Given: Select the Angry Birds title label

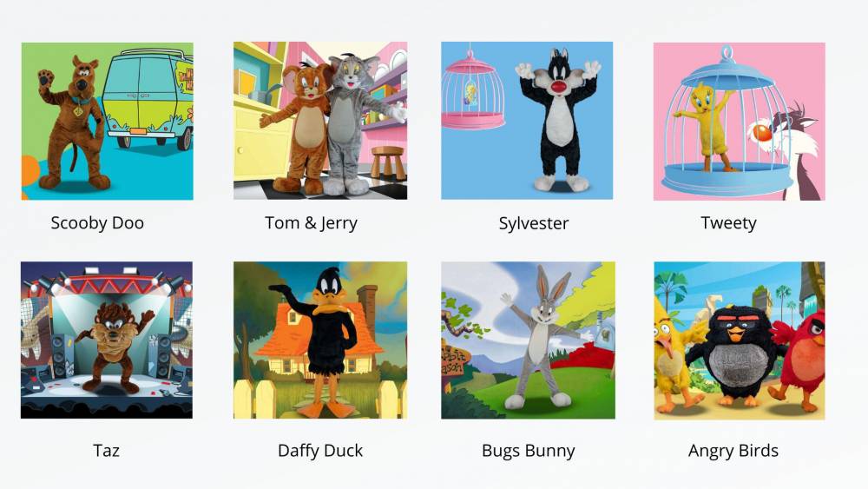Looking at the screenshot, I should 733,450.
